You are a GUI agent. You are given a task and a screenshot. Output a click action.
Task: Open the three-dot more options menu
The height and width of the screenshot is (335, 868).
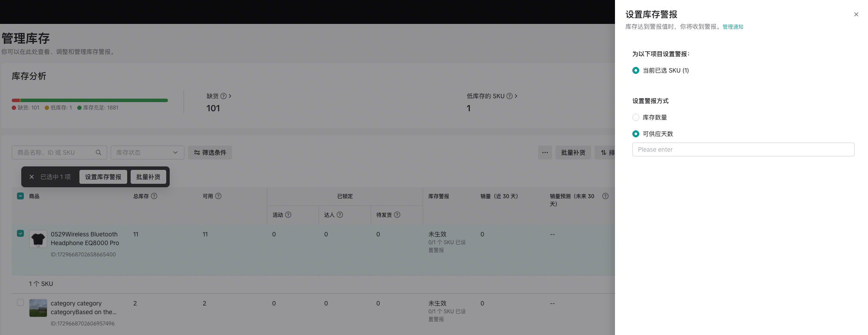click(545, 153)
